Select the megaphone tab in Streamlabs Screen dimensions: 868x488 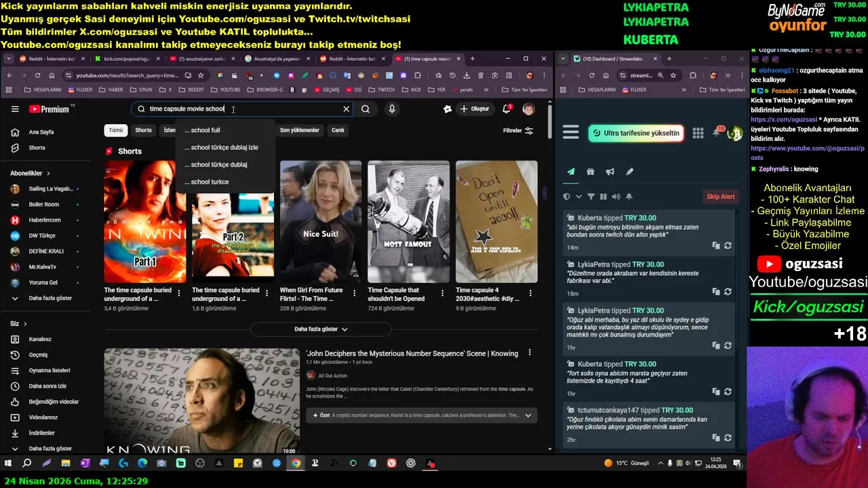click(x=610, y=172)
